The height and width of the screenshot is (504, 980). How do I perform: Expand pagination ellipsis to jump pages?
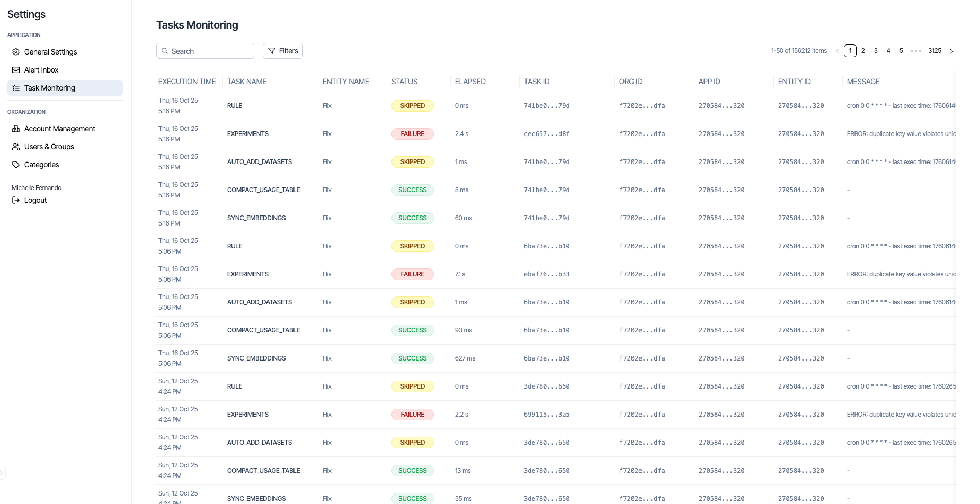pos(916,51)
